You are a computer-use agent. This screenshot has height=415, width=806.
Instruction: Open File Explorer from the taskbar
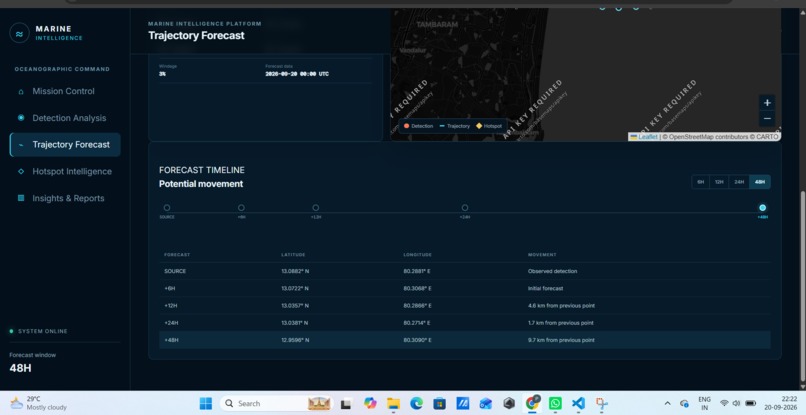(x=393, y=403)
